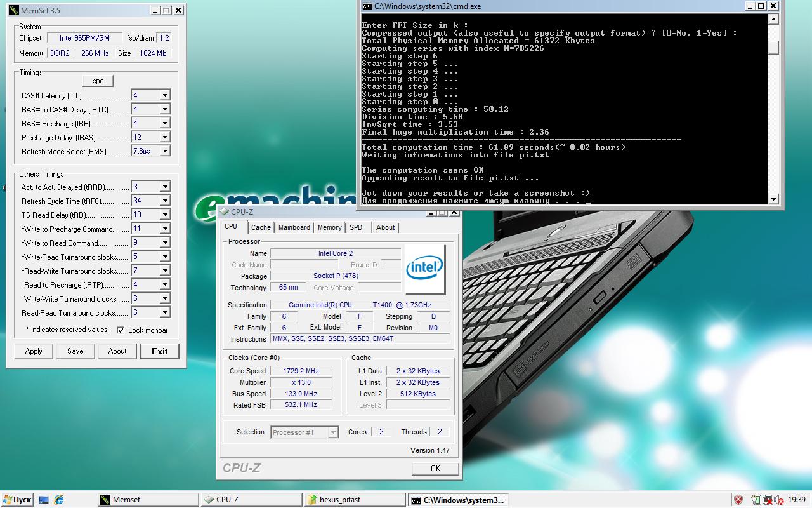Click the Intel logo in CPU-Z
812x508 pixels.
click(x=425, y=269)
